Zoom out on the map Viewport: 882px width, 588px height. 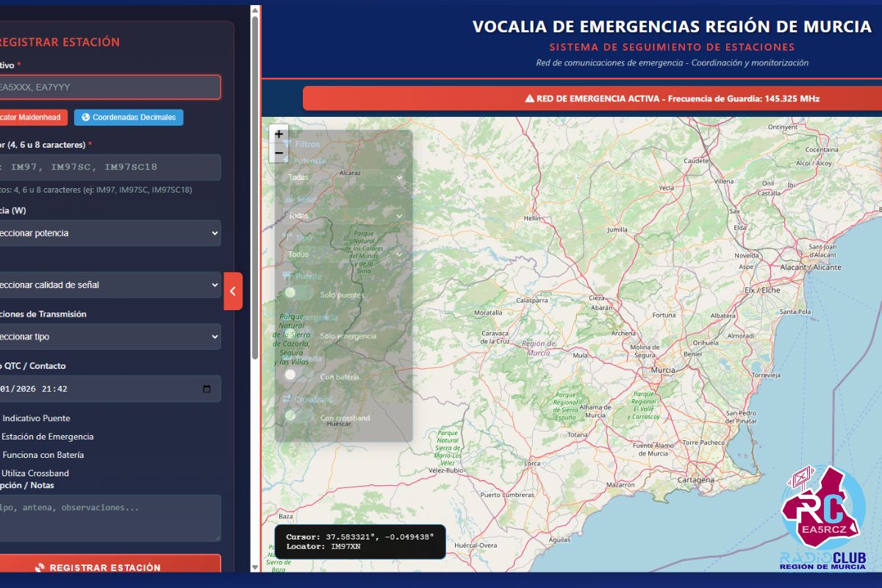pyautogui.click(x=279, y=153)
